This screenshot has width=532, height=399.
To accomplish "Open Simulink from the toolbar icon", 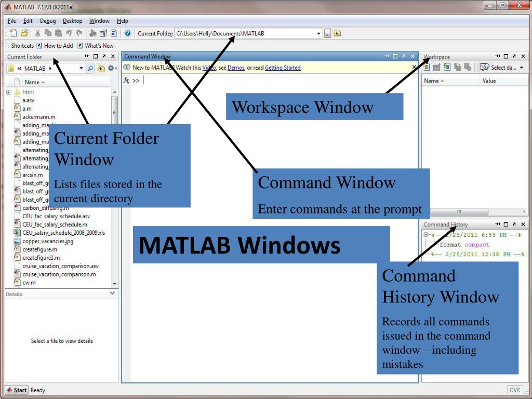I will pos(93,33).
